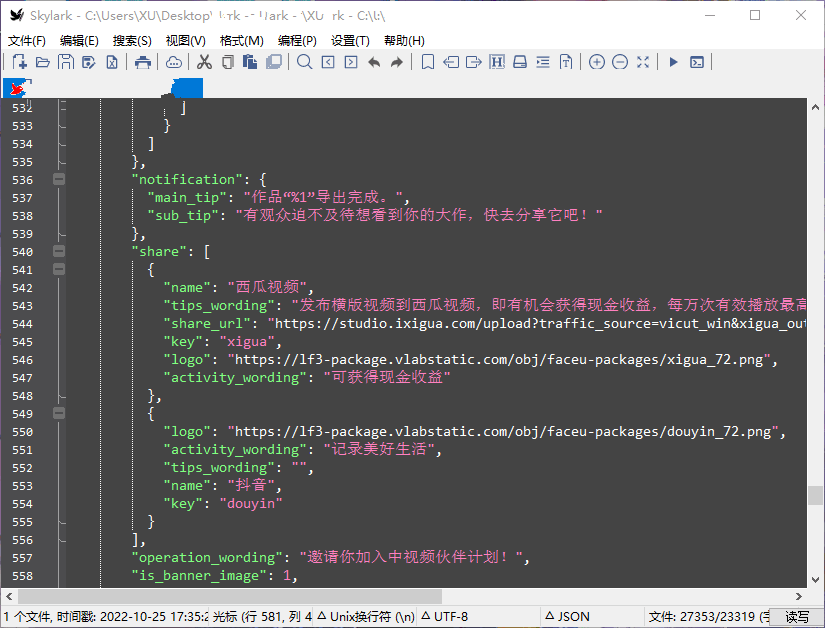The height and width of the screenshot is (628, 825).
Task: Cut selection with the scissors icon
Action: 204,62
